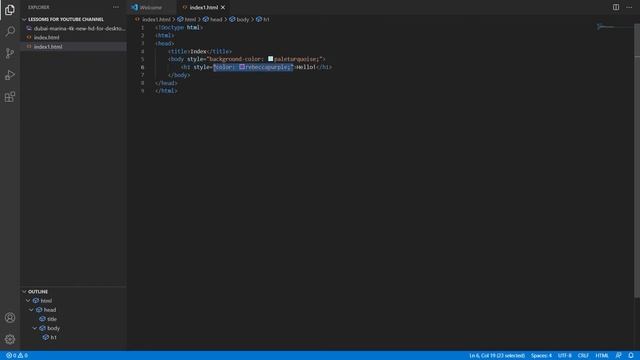Open Explorer views and more actions ellipsis

116,7
